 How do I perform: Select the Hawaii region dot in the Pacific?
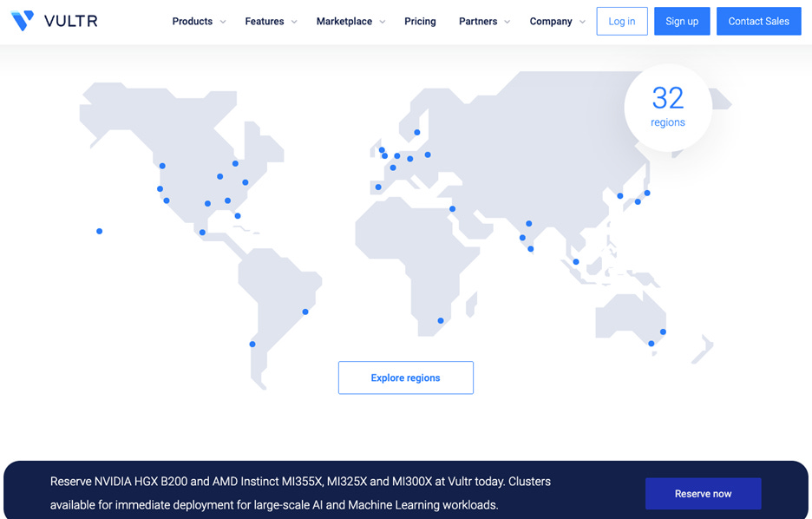(x=100, y=231)
